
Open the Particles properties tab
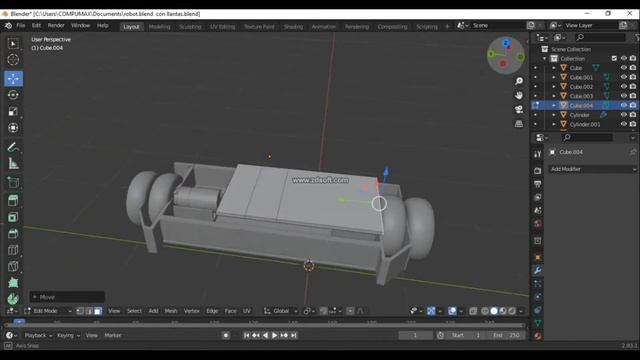(538, 283)
